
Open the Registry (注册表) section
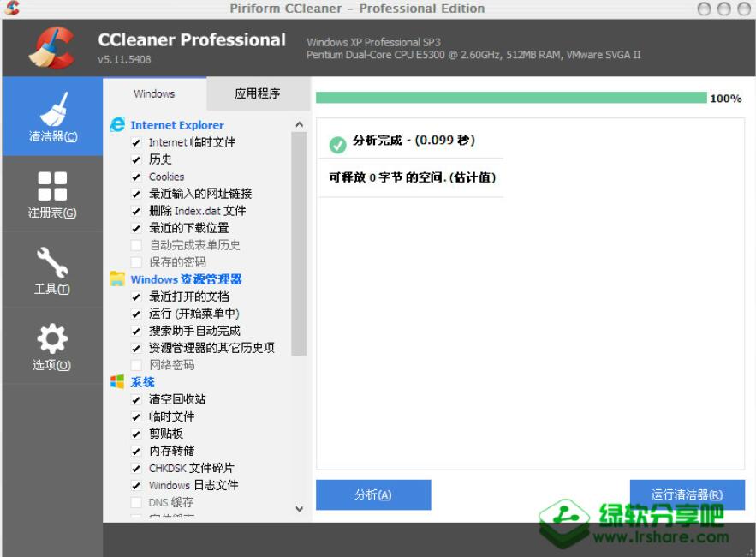click(52, 194)
